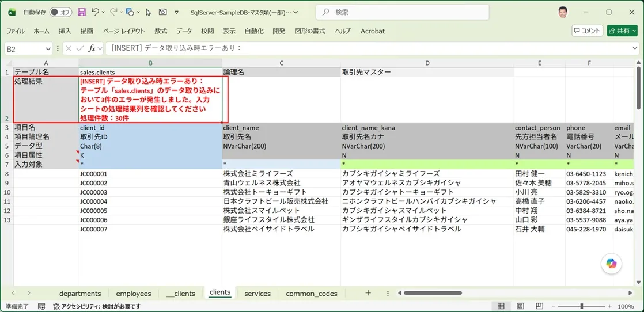Open the ホーム ribbon tab
Viewport: 644px width, 312px height.
pyautogui.click(x=41, y=31)
